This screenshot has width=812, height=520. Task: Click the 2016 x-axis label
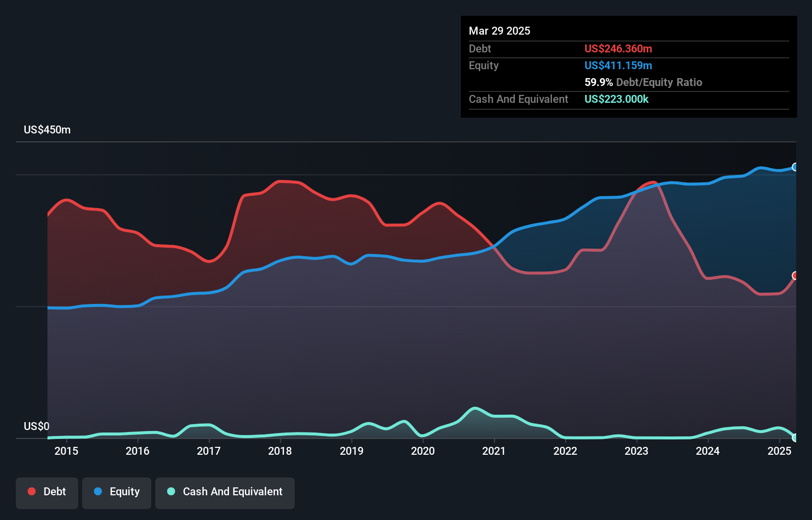point(137,451)
